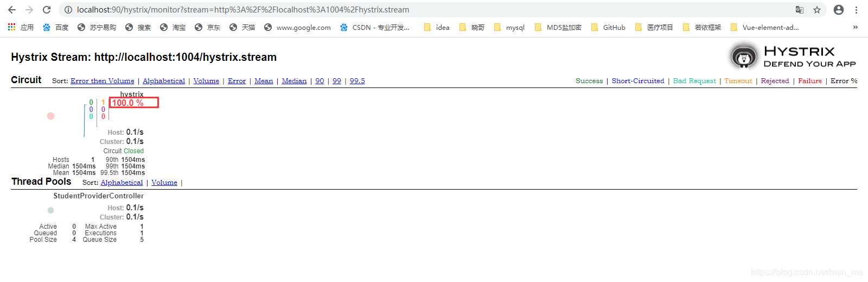This screenshot has height=282, width=868.
Task: Open the www.google.com bookmark
Action: (297, 27)
